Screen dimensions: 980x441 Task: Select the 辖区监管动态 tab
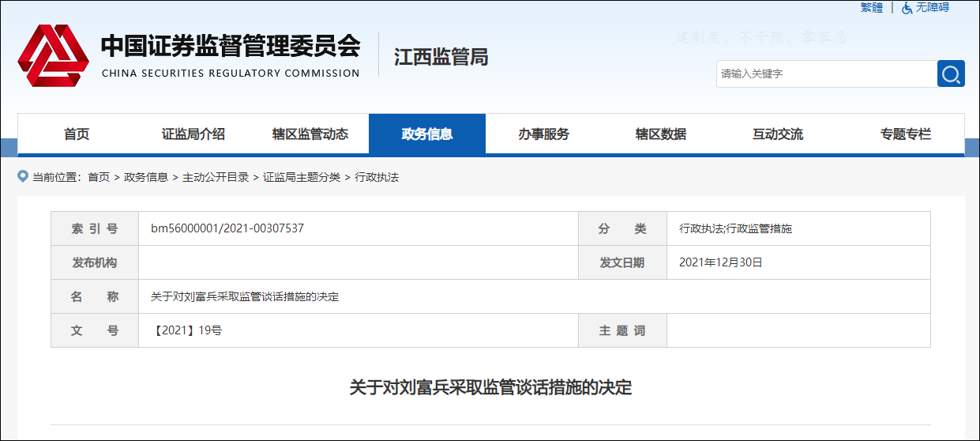coord(310,134)
